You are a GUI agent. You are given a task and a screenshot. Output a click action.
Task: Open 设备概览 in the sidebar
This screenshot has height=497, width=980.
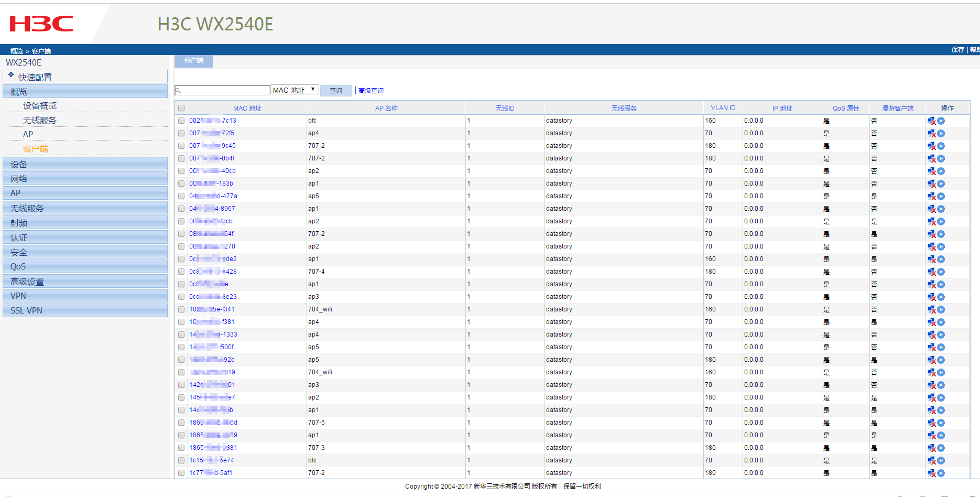[x=40, y=106]
